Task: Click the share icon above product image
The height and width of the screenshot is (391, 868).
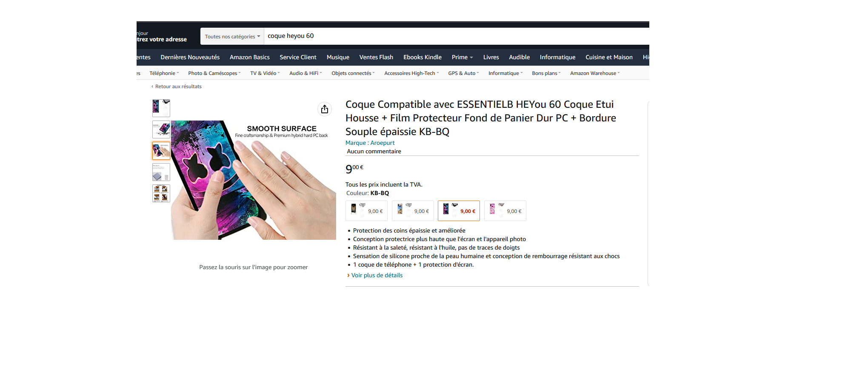Action: pos(325,109)
